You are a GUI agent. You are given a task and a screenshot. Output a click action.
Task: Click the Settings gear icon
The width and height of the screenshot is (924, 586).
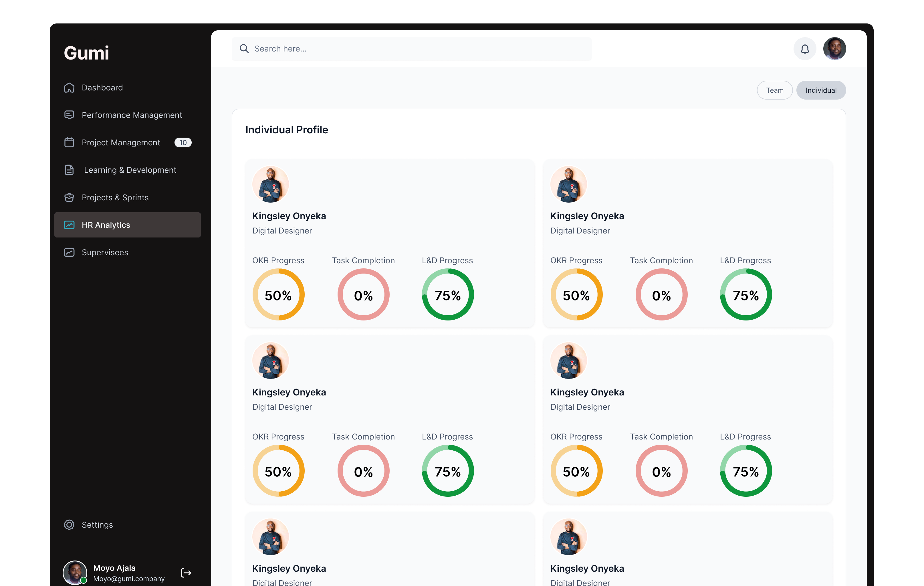pos(69,524)
